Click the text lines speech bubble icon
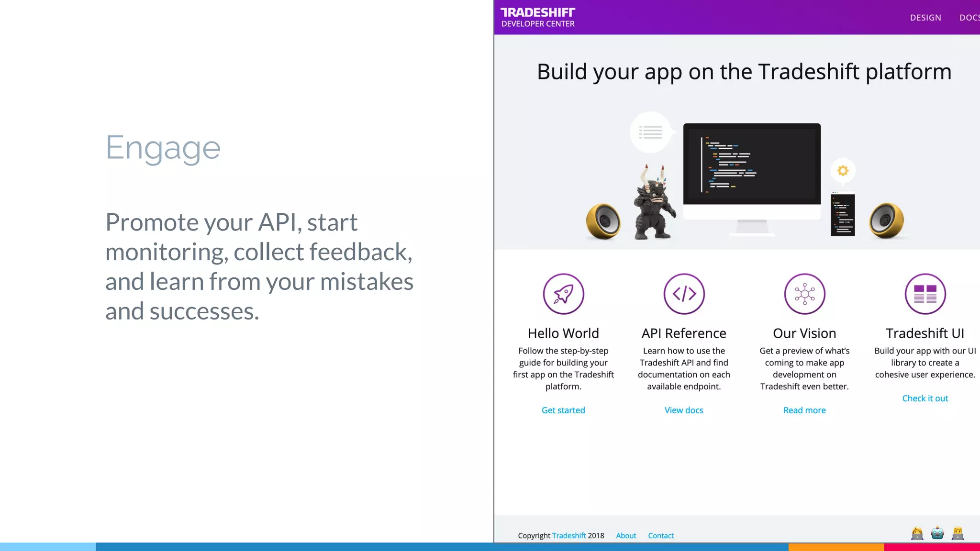This screenshot has height=551, width=980. click(651, 132)
